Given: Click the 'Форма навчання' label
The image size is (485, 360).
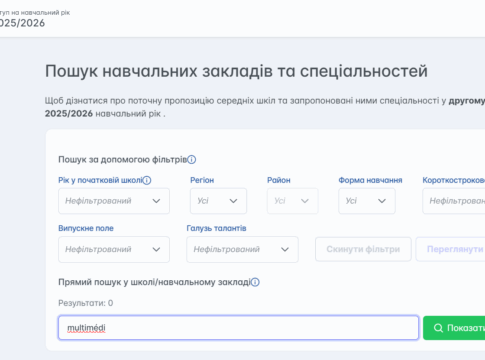Looking at the screenshot, I should coord(370,180).
